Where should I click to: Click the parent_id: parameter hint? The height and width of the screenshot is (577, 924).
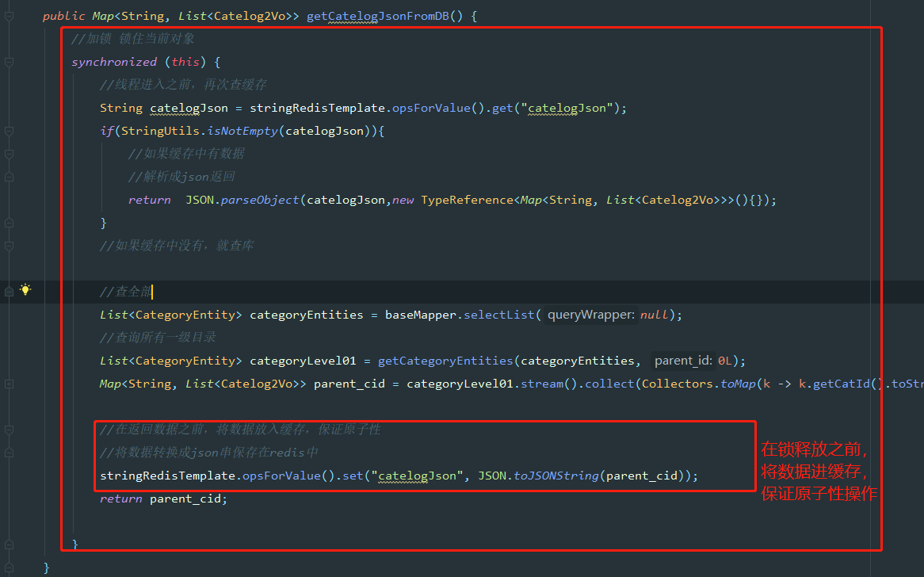tap(684, 361)
